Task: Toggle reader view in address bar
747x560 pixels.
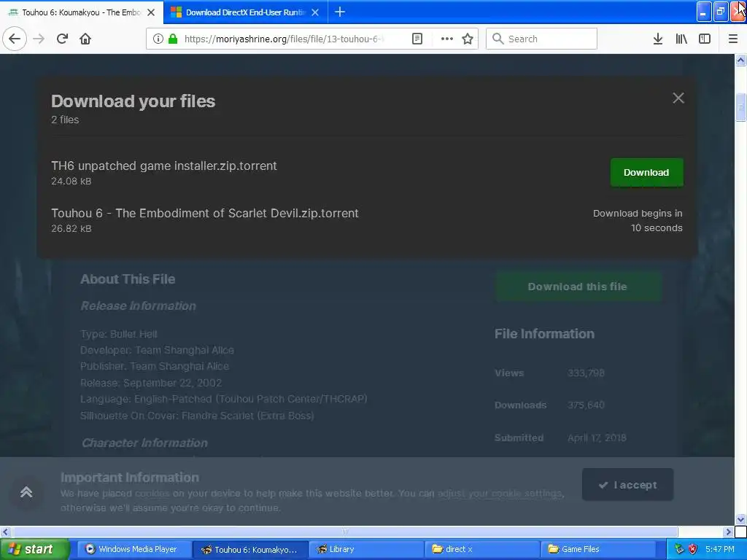Action: tap(417, 39)
